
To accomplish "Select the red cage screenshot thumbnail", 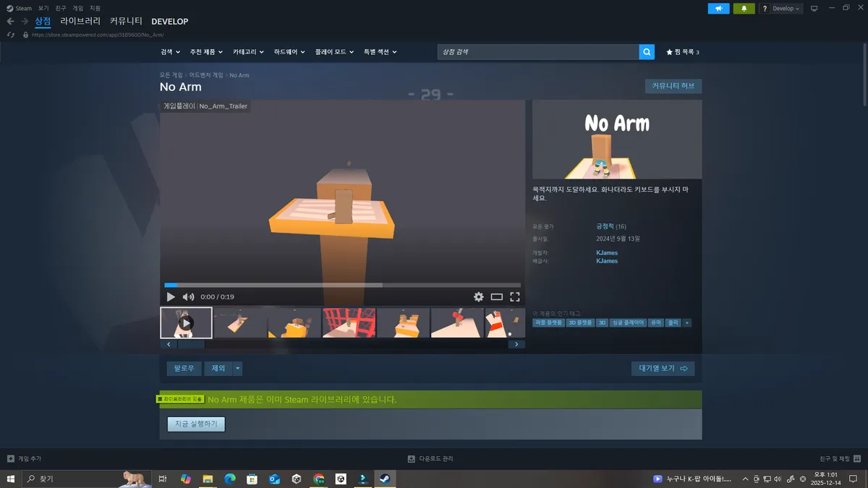I will (x=349, y=322).
